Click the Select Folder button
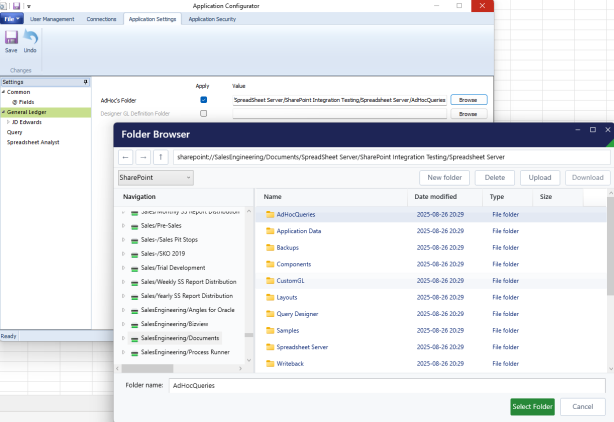Image resolution: width=614 pixels, height=422 pixels. click(532, 406)
